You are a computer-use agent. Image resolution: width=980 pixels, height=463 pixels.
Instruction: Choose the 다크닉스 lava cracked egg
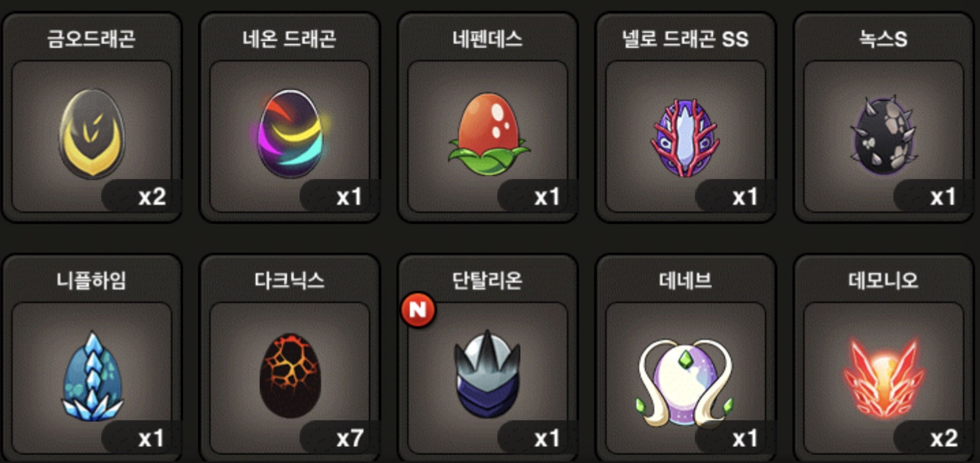[290, 375]
